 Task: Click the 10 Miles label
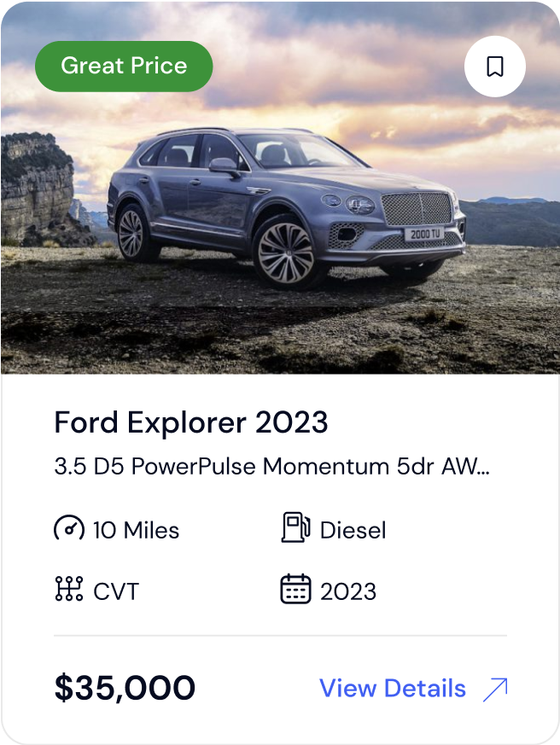136,530
